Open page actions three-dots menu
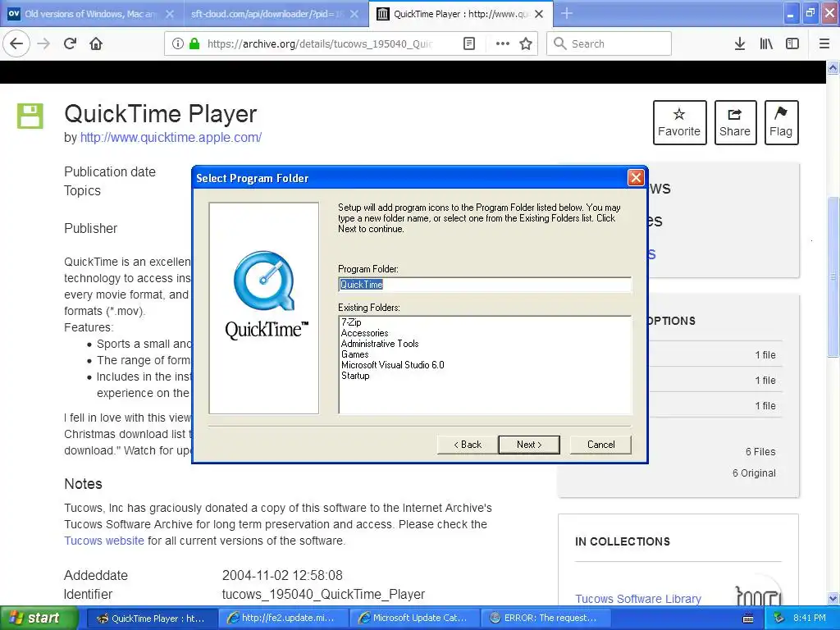The height and width of the screenshot is (630, 840). (x=502, y=43)
